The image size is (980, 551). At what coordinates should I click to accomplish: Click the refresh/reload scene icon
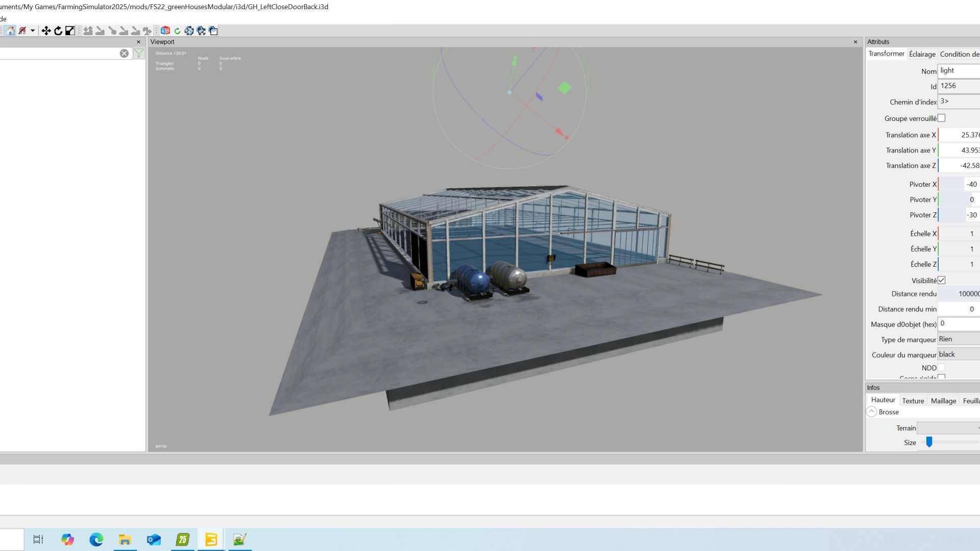click(176, 30)
